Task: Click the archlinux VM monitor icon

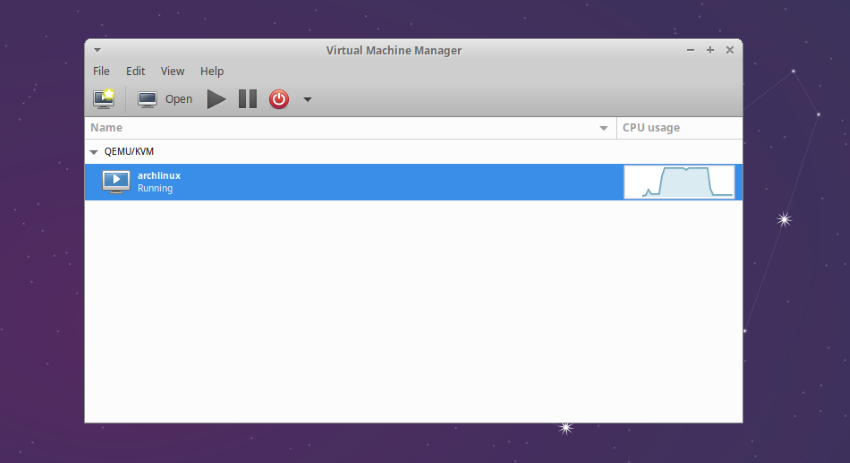Action: click(x=116, y=181)
